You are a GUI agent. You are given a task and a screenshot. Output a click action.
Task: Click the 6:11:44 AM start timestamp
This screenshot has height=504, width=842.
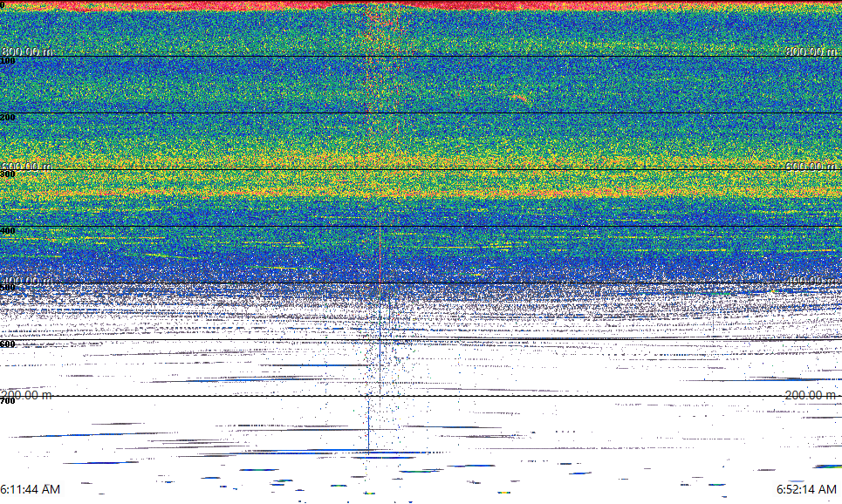coord(30,489)
